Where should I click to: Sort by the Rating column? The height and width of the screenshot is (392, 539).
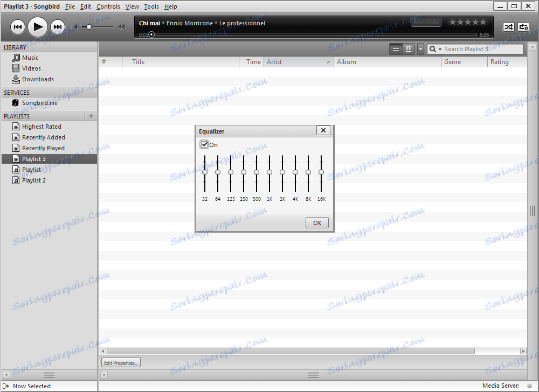pyautogui.click(x=507, y=62)
